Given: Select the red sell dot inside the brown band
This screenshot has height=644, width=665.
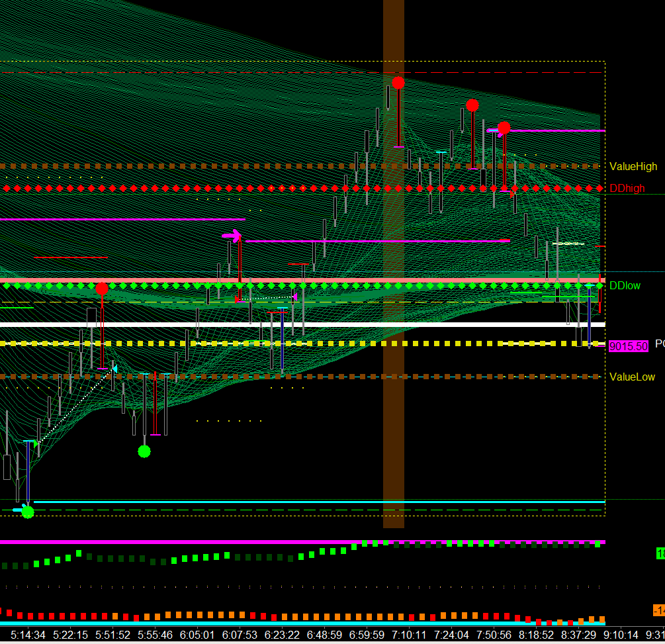Looking at the screenshot, I should coord(398,83).
